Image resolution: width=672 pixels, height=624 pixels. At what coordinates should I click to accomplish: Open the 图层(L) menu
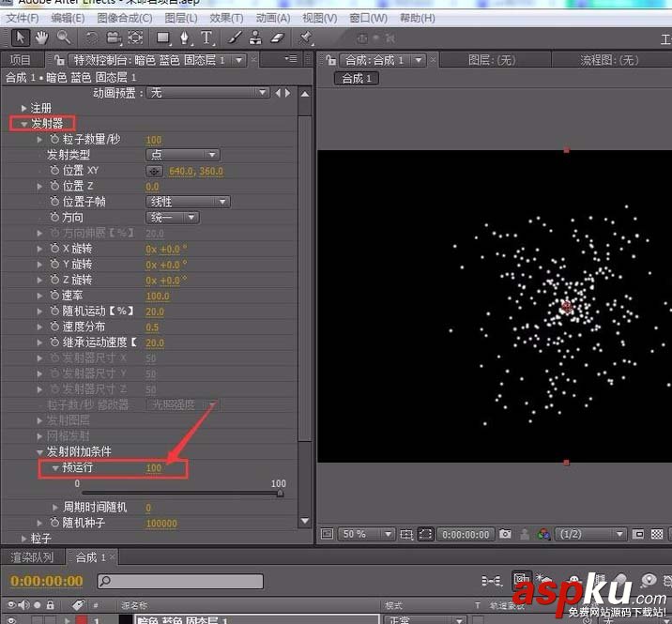(x=181, y=19)
